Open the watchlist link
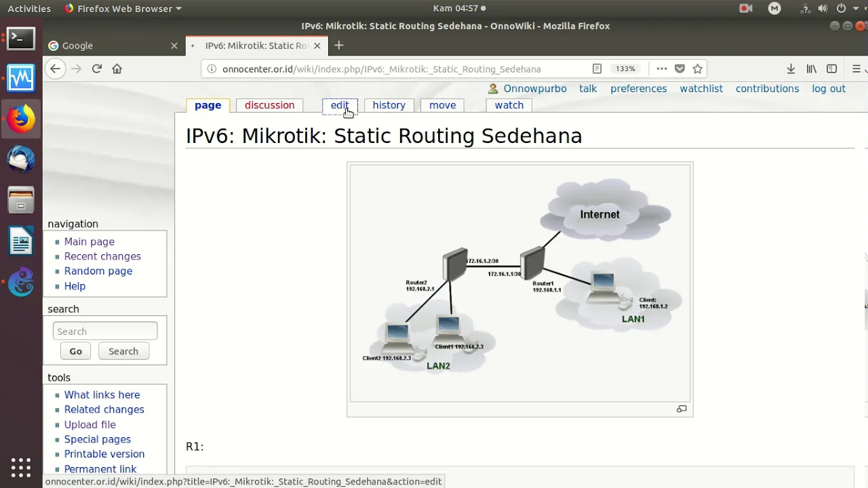This screenshot has height=488, width=868. pyautogui.click(x=701, y=89)
